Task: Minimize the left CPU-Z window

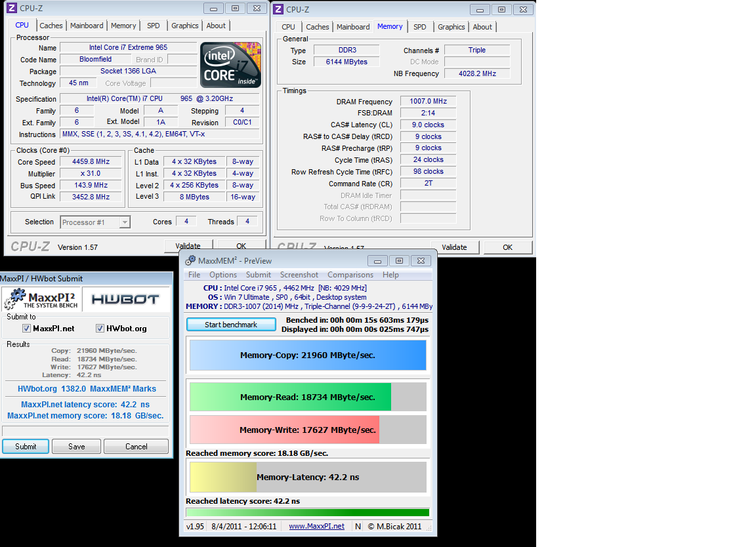Action: [213, 8]
